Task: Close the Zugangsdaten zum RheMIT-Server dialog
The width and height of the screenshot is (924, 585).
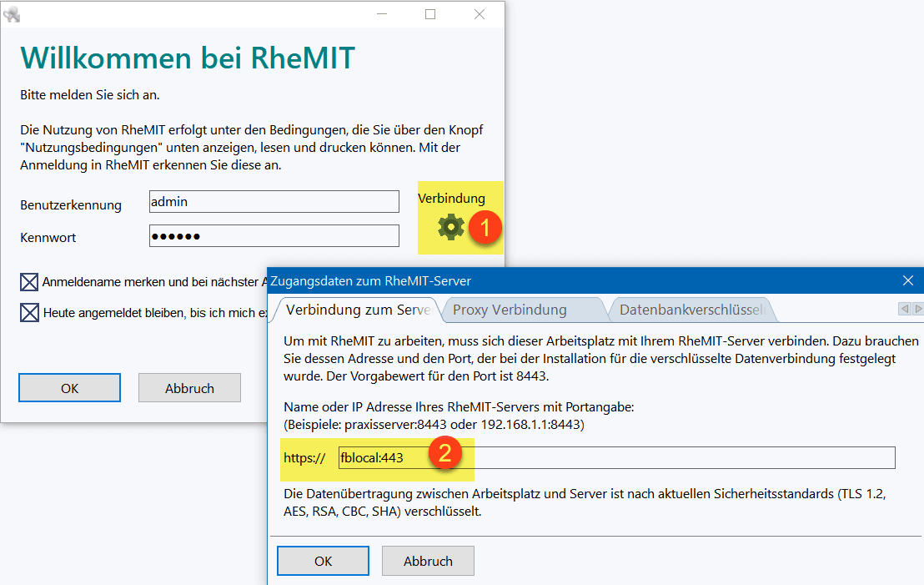Action: [x=908, y=281]
